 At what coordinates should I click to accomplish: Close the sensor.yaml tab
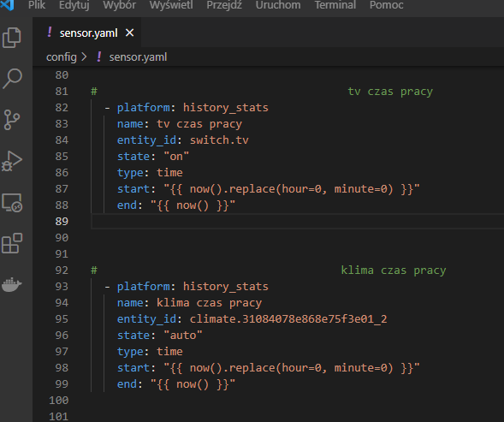[x=129, y=33]
